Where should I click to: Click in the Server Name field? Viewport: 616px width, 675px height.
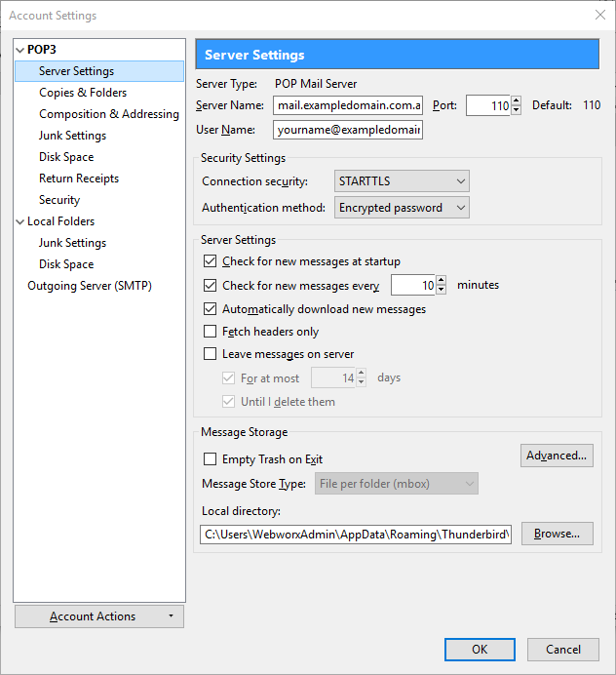[x=348, y=105]
